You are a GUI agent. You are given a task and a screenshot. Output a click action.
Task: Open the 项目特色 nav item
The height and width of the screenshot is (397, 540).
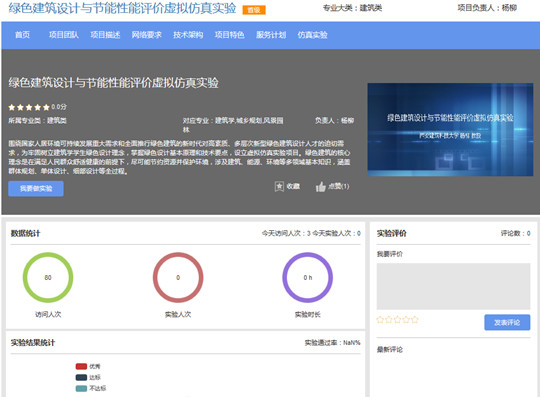(229, 35)
